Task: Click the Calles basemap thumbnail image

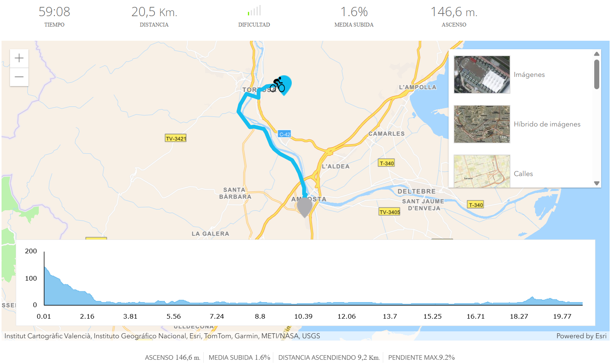Action: pyautogui.click(x=482, y=172)
